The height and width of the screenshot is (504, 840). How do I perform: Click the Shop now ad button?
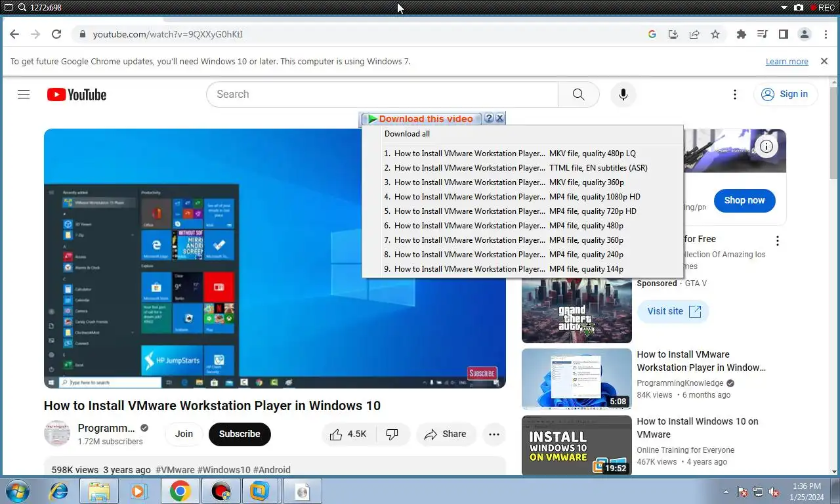744,201
